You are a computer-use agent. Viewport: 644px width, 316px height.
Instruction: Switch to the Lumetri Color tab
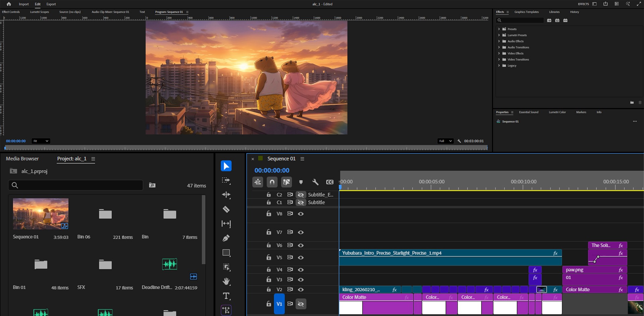point(557,112)
